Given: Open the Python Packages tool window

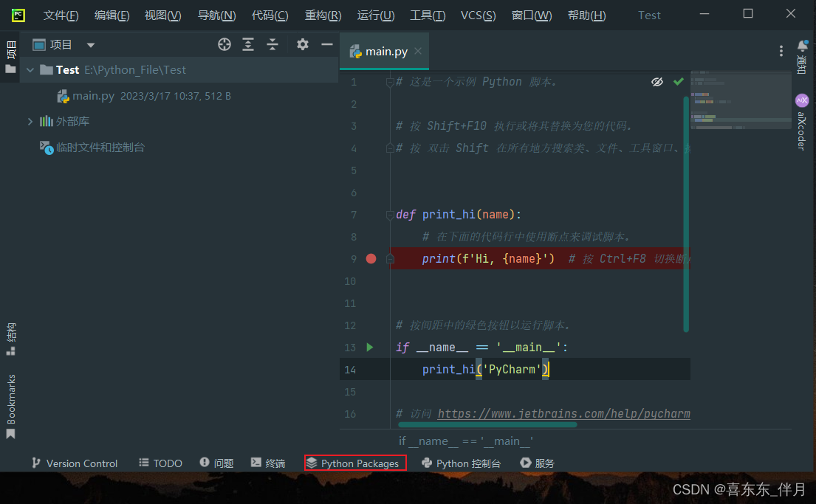Looking at the screenshot, I should pos(354,463).
